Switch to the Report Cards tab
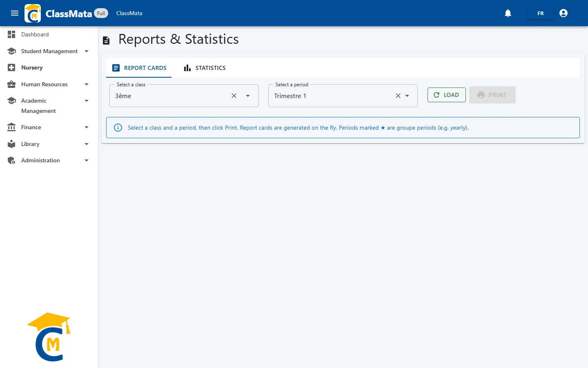 pos(139,68)
